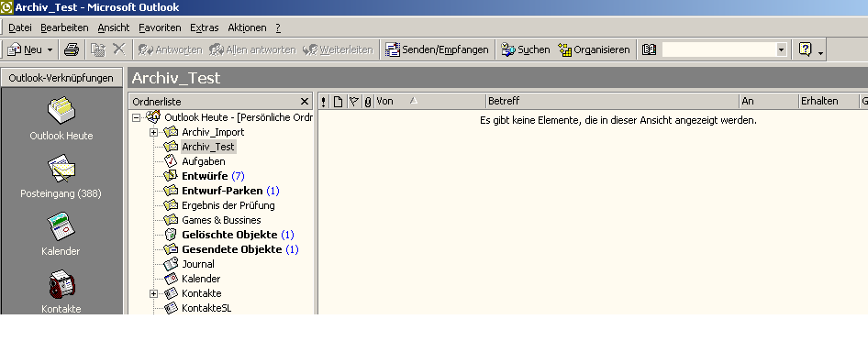Expand the Kontakte folder in tree

(154, 293)
